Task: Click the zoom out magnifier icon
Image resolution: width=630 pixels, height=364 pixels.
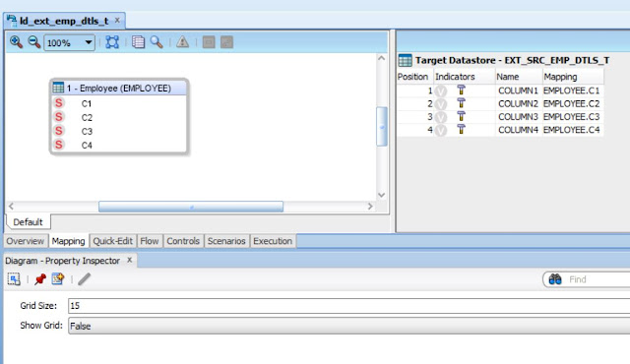Action: pos(34,42)
